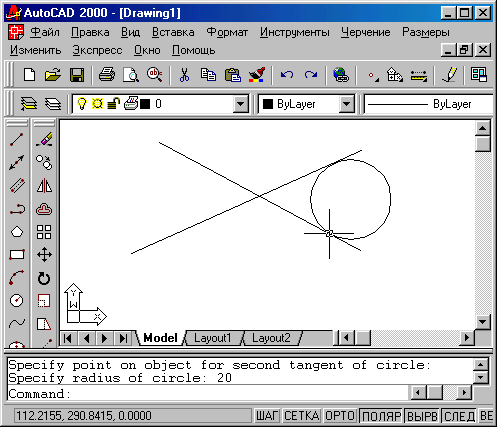Switch to the Layout2 tab
This screenshot has height=427, width=497.
pyautogui.click(x=271, y=338)
